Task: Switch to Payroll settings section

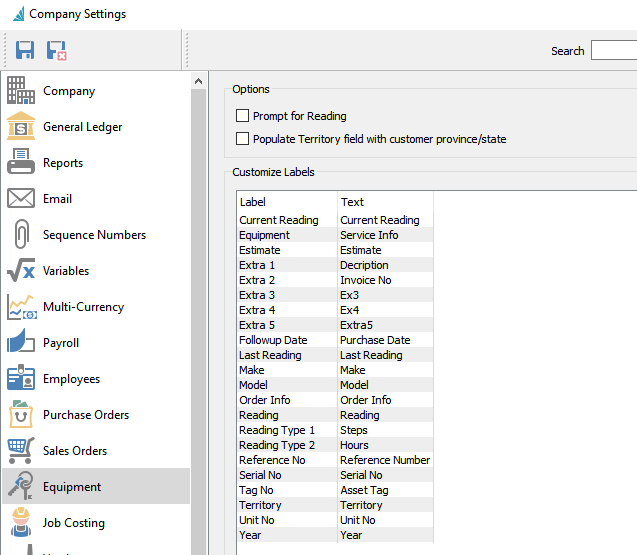Action: tap(61, 343)
